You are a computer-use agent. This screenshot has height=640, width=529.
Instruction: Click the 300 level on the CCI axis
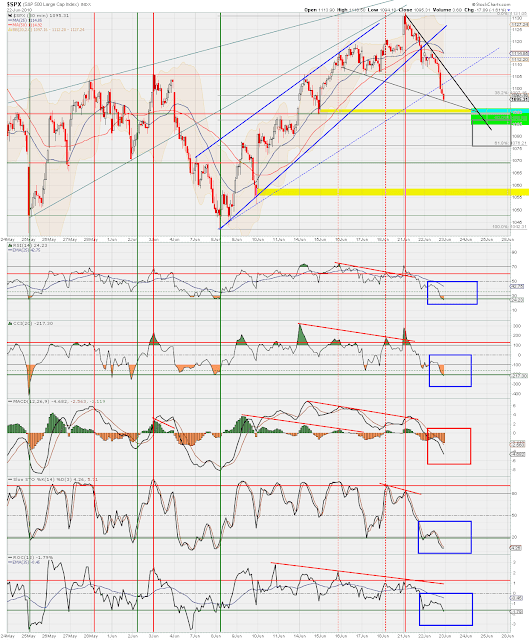point(517,326)
